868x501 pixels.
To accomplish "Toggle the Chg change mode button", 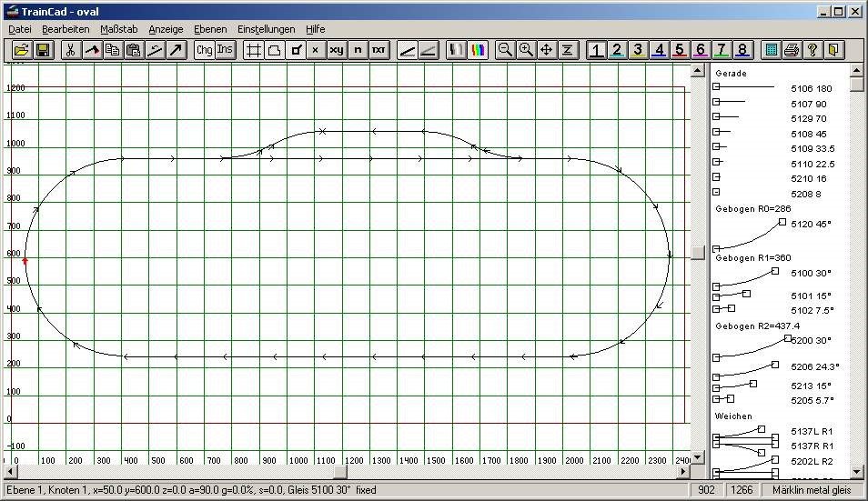I will [x=204, y=50].
